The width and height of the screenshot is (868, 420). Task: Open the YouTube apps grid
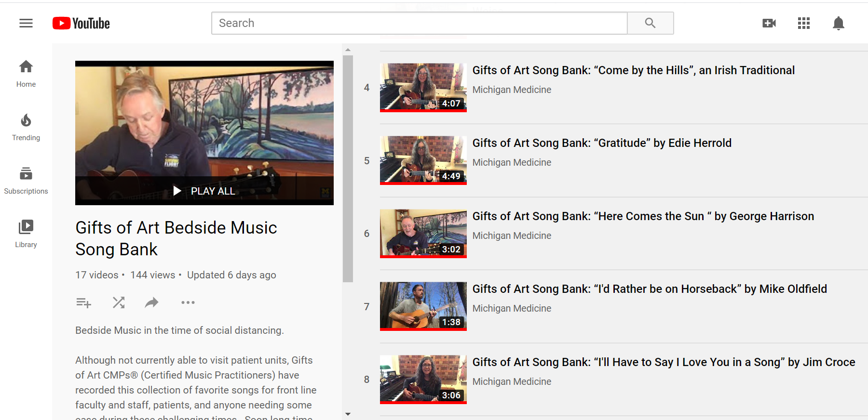click(804, 23)
